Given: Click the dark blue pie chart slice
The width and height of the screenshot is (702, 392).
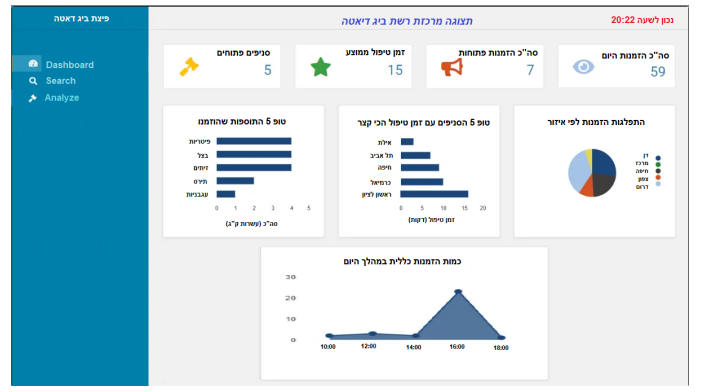Looking at the screenshot, I should pyautogui.click(x=604, y=162).
